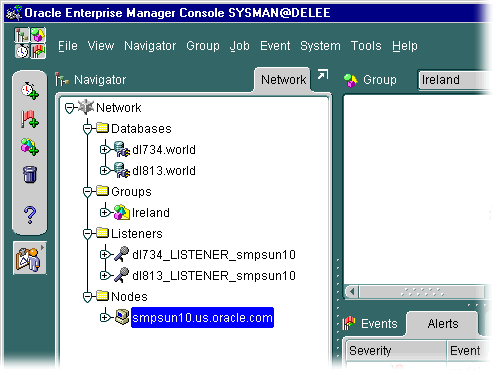Expand the dl734_LISTENER_smpsun10 node

(105, 255)
